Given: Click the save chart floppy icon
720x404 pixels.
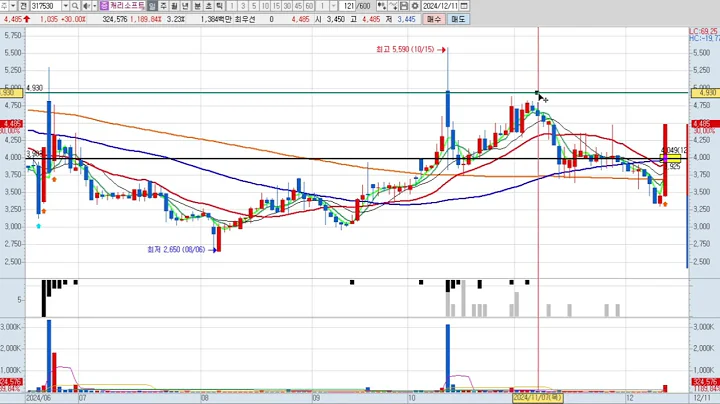Looking at the screenshot, I should (x=404, y=6).
